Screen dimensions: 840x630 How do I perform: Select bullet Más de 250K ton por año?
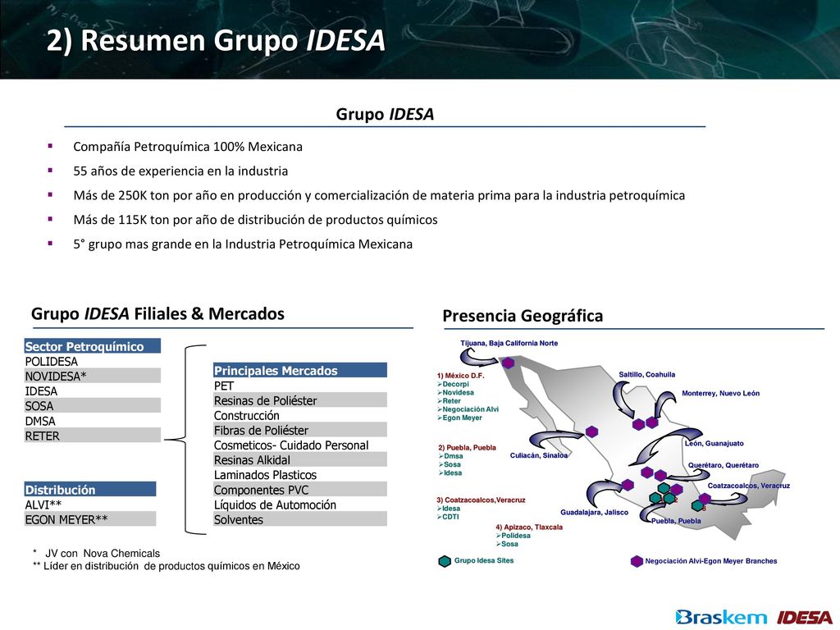point(379,195)
